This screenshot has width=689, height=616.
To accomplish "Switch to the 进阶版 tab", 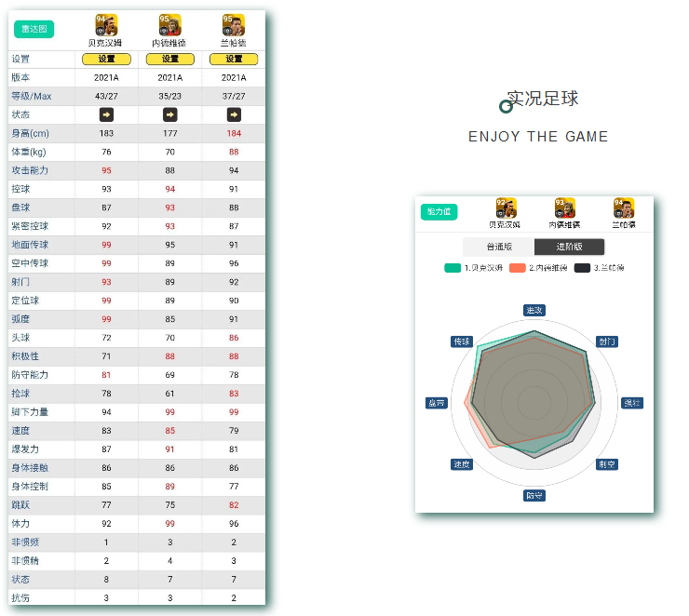I will [570, 247].
